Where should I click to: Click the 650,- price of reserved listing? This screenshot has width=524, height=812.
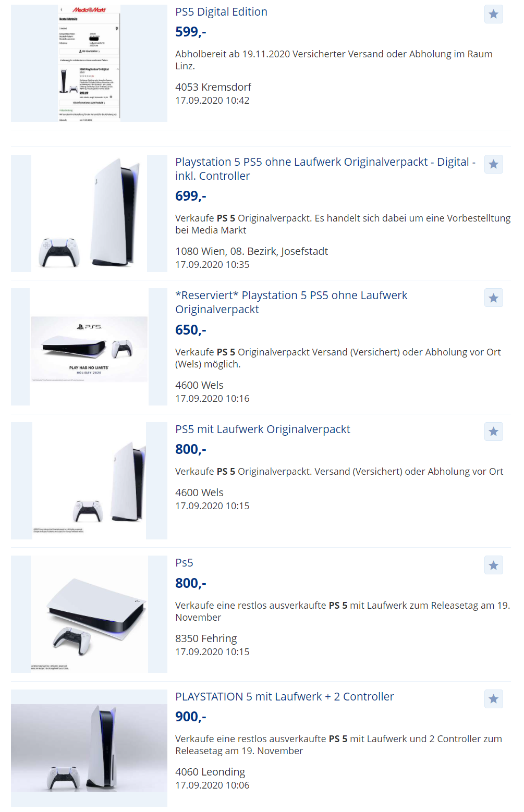[191, 330]
